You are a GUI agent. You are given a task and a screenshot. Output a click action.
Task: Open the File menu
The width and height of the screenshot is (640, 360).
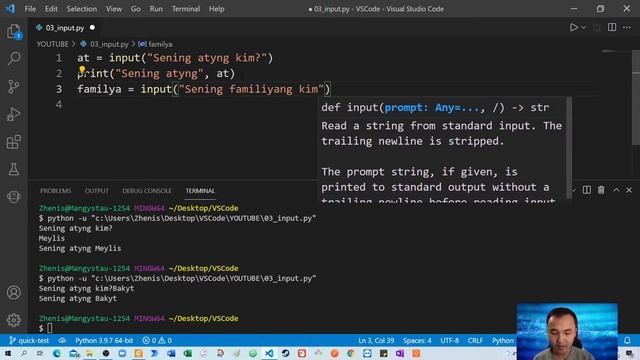[x=30, y=9]
